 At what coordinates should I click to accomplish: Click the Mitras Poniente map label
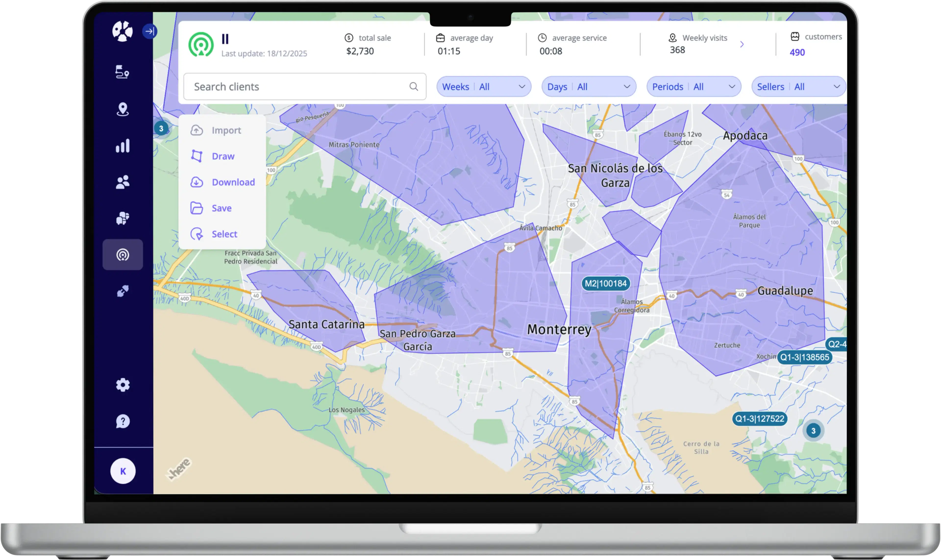coord(354,145)
